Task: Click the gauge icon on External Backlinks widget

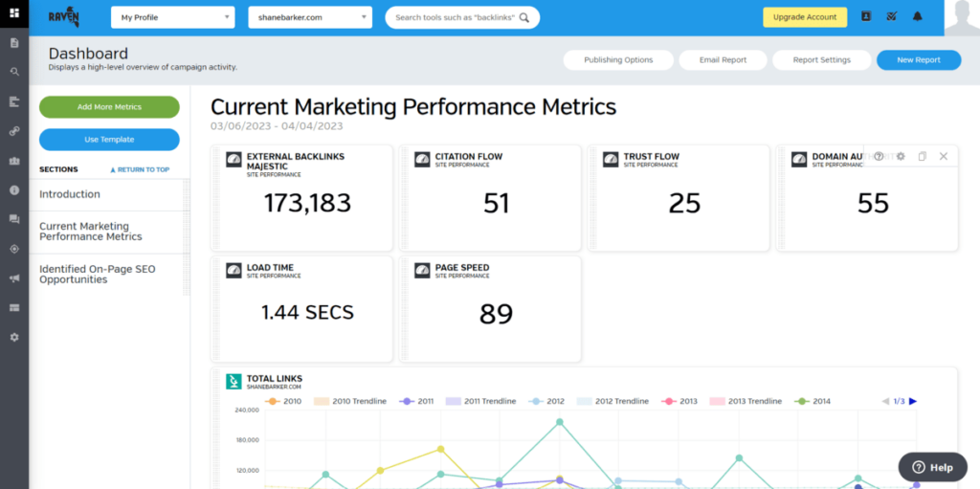Action: [234, 159]
